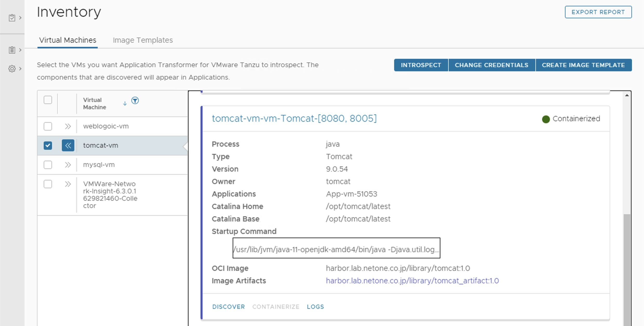Click the Inventory page heading
644x326 pixels.
[69, 12]
